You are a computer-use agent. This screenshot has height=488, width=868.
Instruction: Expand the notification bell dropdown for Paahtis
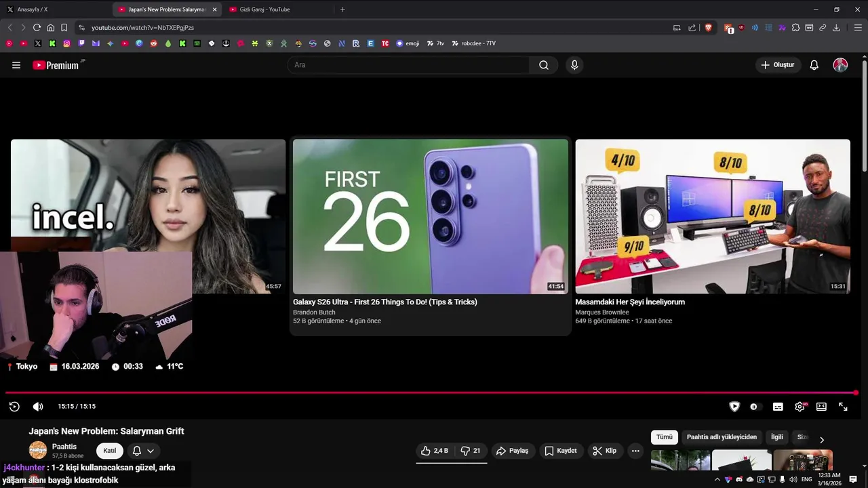click(x=143, y=451)
